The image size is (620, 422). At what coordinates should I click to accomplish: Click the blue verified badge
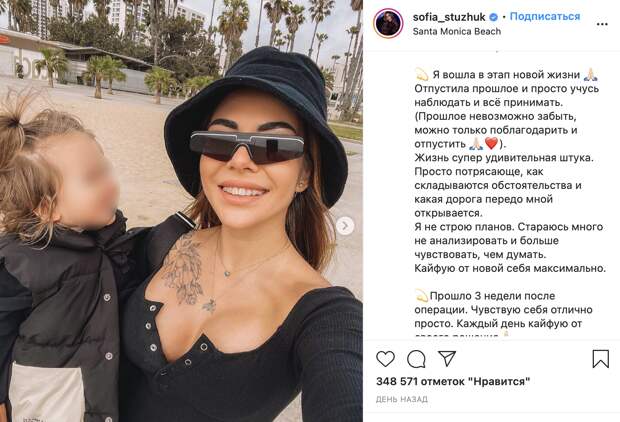tap(493, 17)
